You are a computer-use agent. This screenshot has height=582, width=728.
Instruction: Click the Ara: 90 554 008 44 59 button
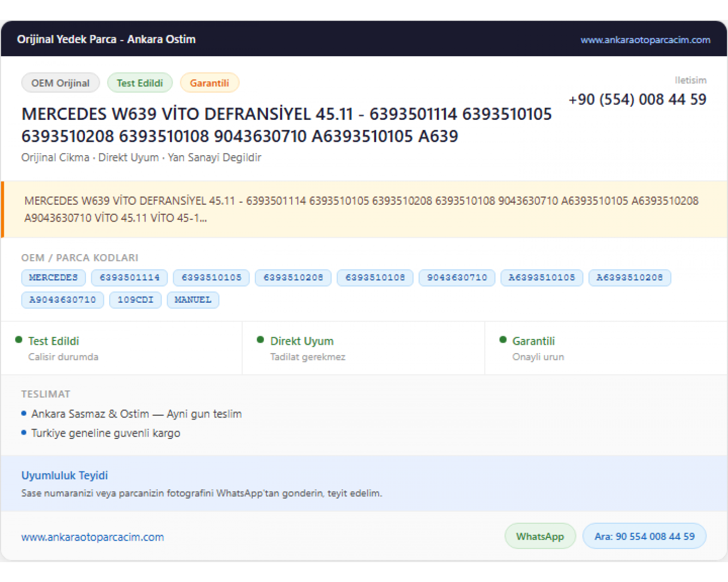[x=645, y=536]
